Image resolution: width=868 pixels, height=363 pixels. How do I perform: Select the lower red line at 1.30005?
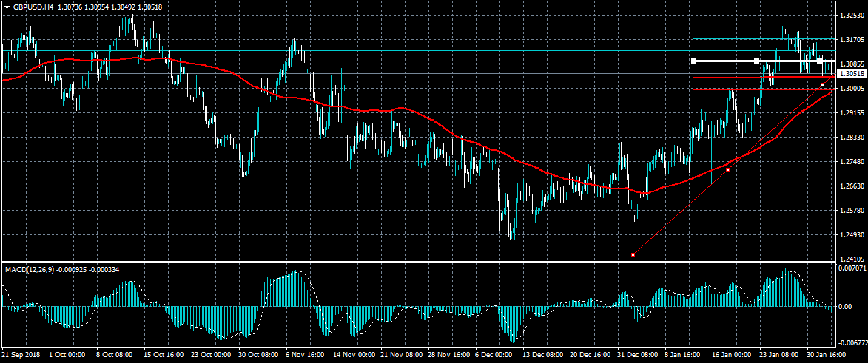click(740, 89)
